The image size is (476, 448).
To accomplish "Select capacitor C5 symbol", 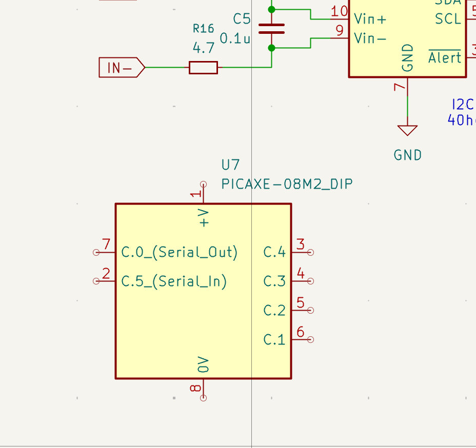I will pyautogui.click(x=272, y=29).
